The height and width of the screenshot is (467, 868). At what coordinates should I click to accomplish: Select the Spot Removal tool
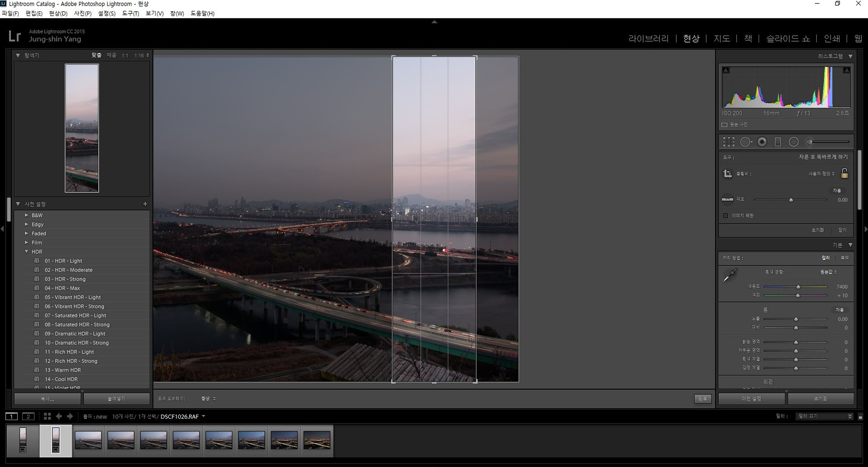746,142
